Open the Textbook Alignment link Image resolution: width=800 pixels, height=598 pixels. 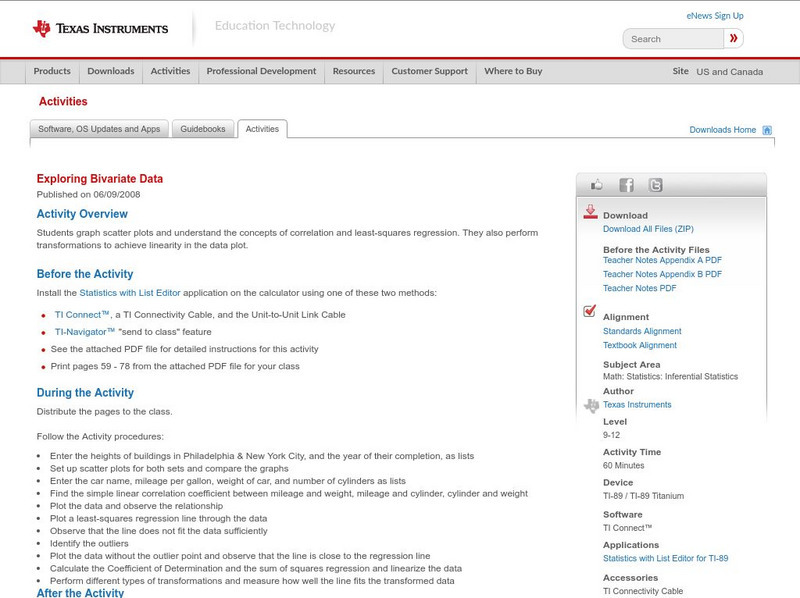pos(640,345)
